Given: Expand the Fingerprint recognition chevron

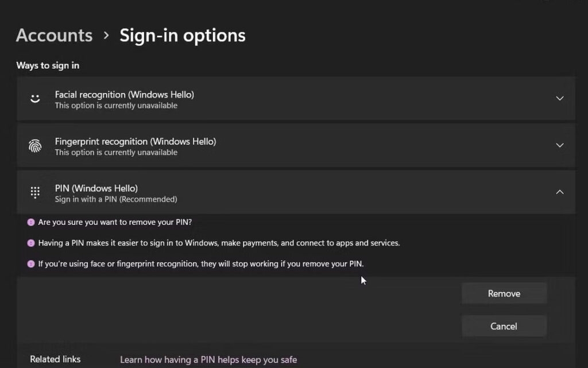Looking at the screenshot, I should tap(559, 145).
